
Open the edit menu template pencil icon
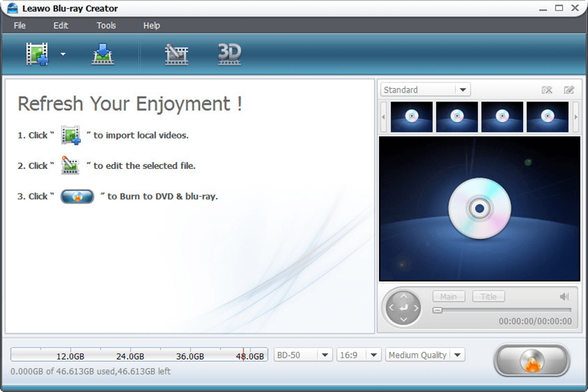point(569,89)
